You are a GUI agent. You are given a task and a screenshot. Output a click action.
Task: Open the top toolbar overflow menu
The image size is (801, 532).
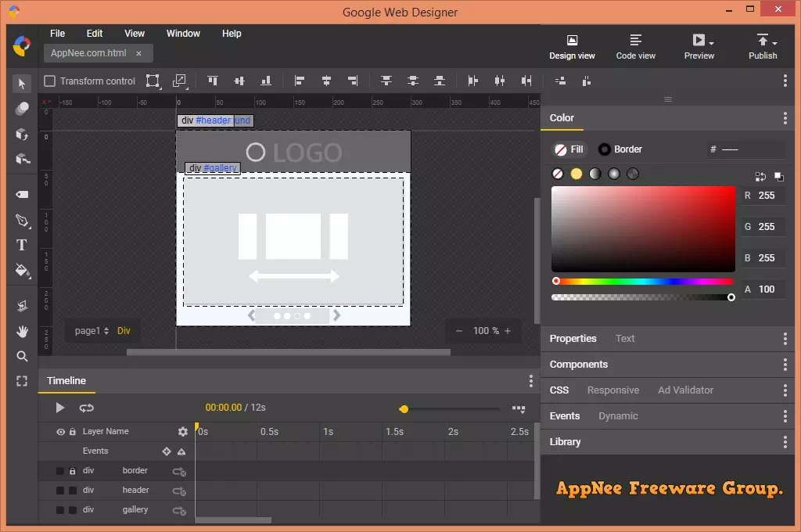point(785,81)
